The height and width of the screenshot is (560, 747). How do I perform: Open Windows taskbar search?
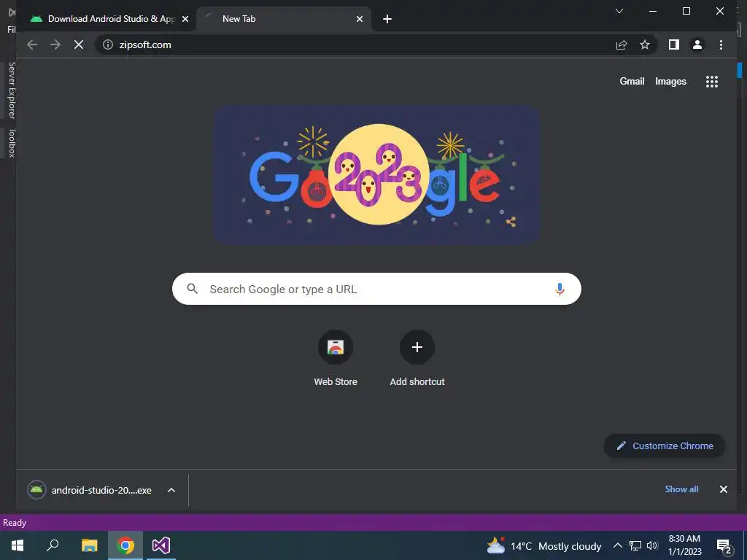pyautogui.click(x=53, y=545)
